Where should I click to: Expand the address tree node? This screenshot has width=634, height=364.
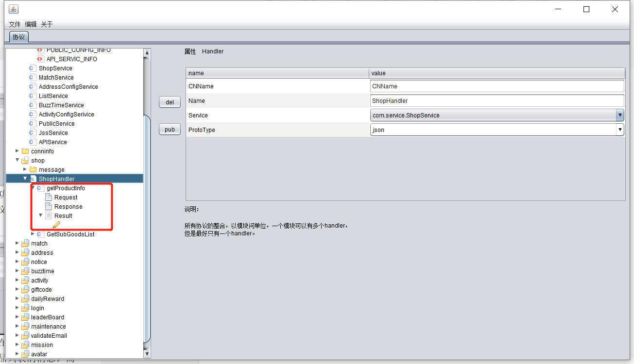pyautogui.click(x=17, y=252)
